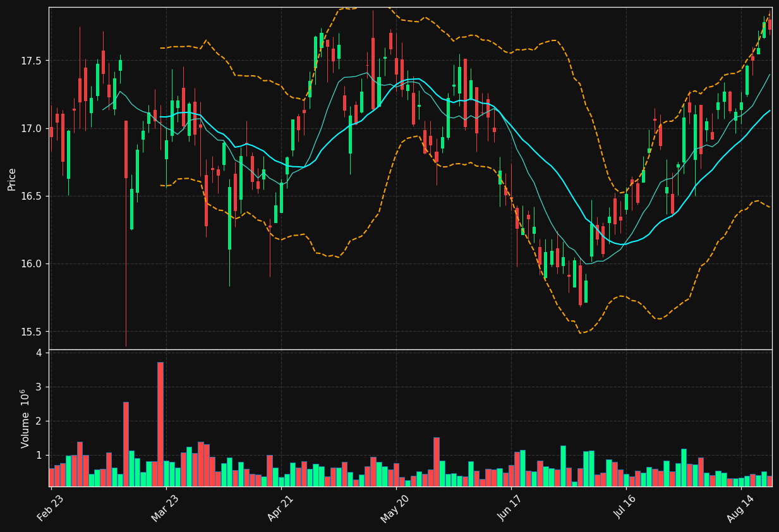The height and width of the screenshot is (532, 779).
Task: Click the May 20 date label
Action: pyautogui.click(x=395, y=508)
